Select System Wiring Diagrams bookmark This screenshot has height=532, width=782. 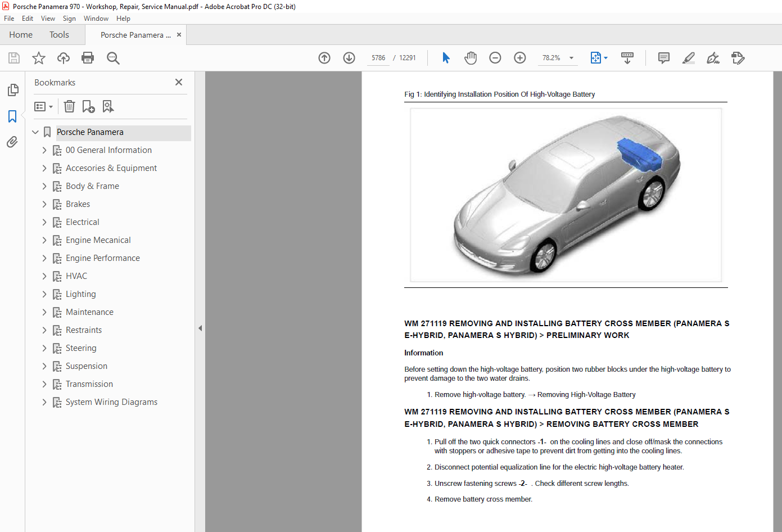(111, 402)
